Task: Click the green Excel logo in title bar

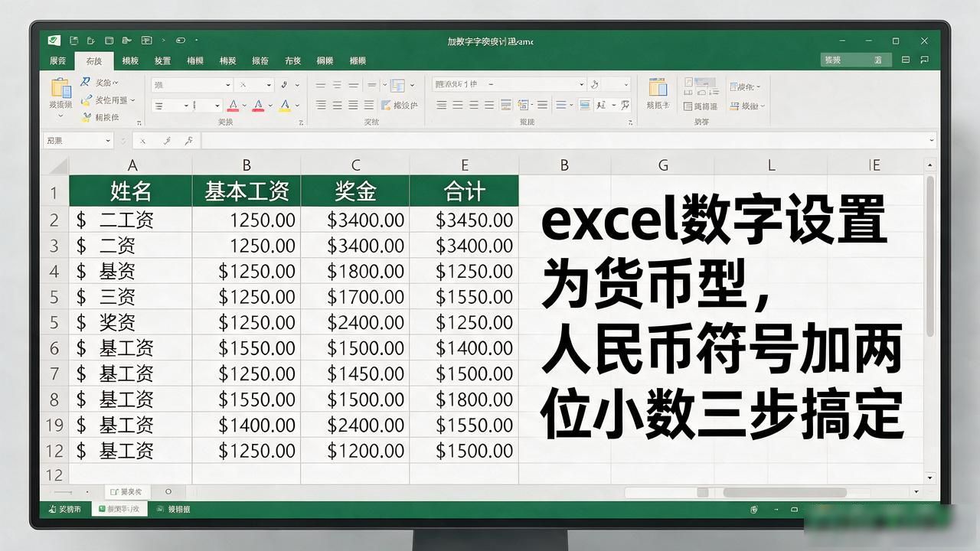Action: pyautogui.click(x=54, y=41)
